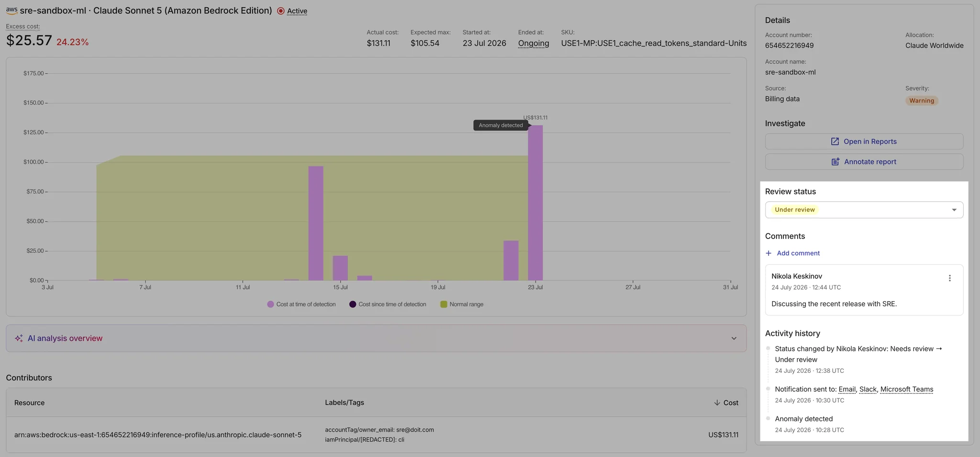Toggle the Cost since time of detection legend swatch

pos(353,305)
